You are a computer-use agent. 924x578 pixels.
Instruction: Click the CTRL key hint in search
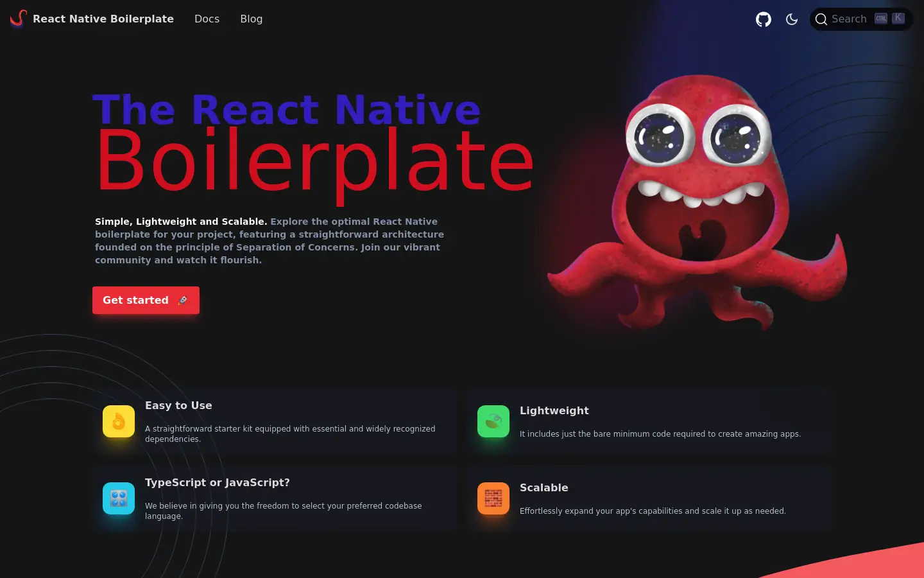tap(881, 19)
